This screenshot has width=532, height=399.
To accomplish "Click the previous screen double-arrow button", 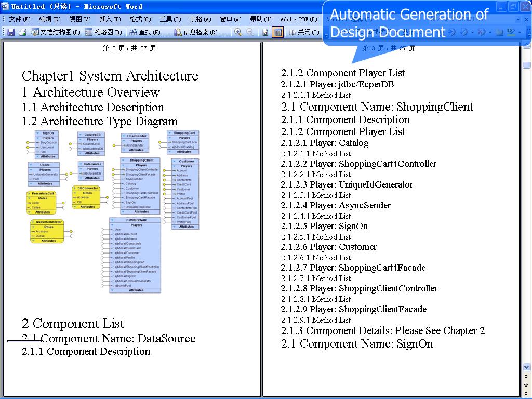I will point(526,376).
